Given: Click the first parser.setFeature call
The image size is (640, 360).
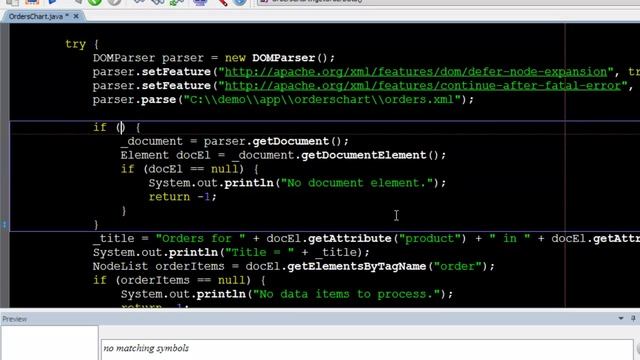Looking at the screenshot, I should coord(152,72).
